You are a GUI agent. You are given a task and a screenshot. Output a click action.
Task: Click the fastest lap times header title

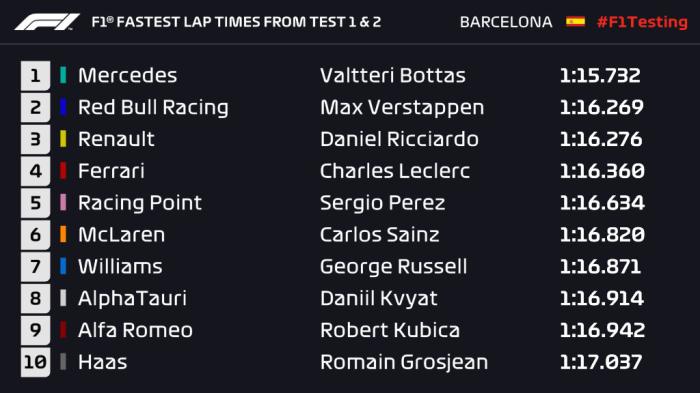click(236, 22)
